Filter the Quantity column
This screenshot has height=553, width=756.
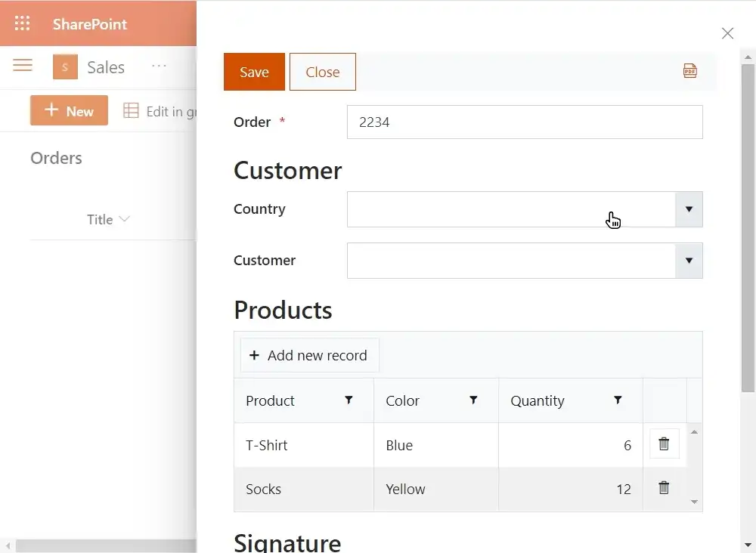pos(618,400)
